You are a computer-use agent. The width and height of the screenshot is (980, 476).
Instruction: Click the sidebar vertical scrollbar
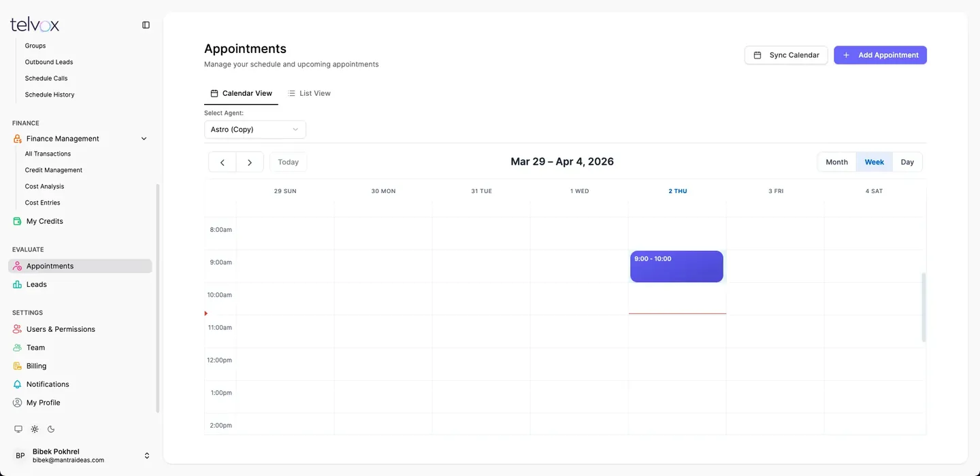coord(158,298)
